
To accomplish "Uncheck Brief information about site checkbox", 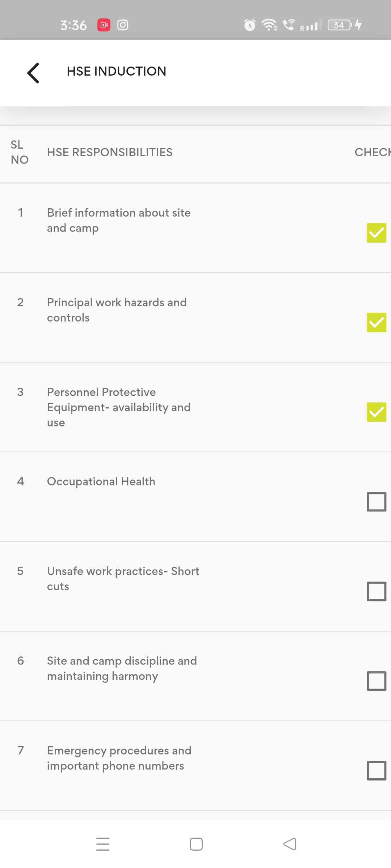I will coord(377,233).
